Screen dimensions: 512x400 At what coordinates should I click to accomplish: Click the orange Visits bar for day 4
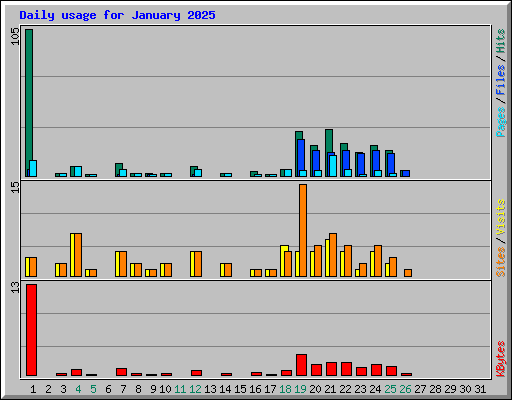pyautogui.click(x=78, y=255)
